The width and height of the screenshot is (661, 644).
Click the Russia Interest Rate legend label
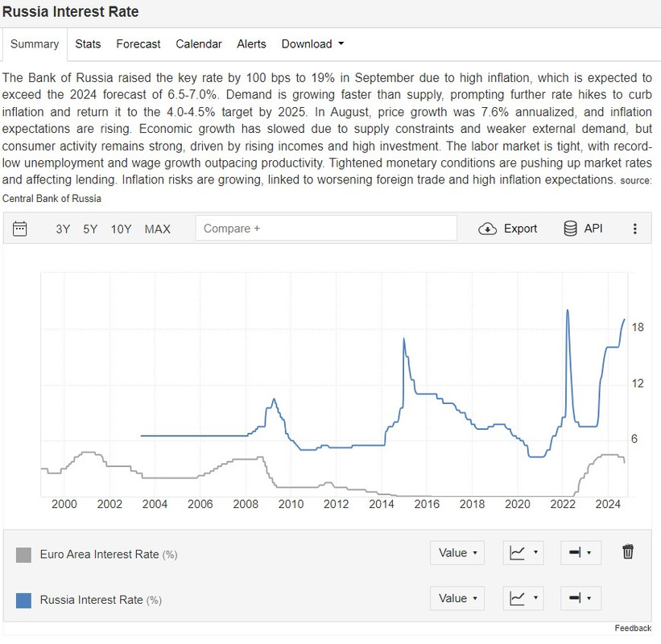coord(101,600)
